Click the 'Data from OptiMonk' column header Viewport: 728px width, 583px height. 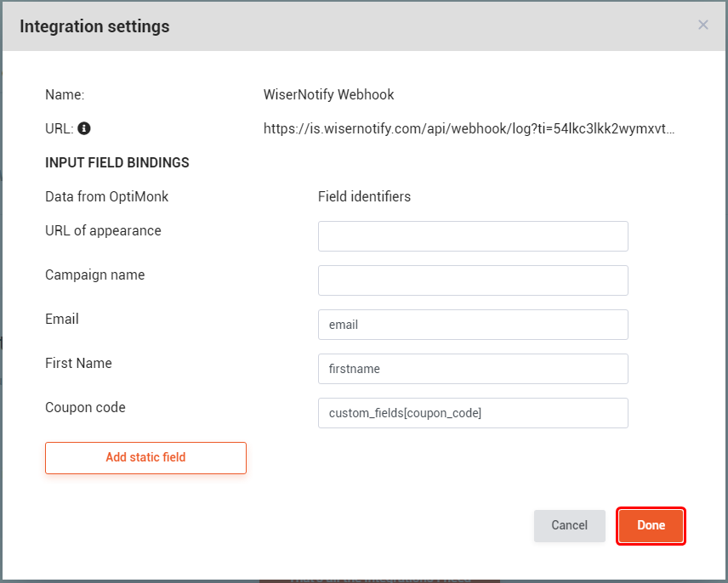point(107,196)
